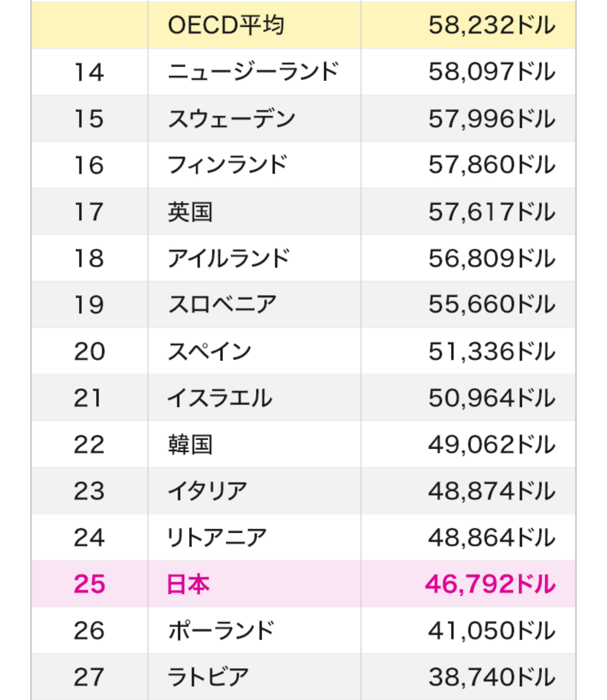Click the スロベニア country name
This screenshot has width=607, height=700.
(x=222, y=305)
